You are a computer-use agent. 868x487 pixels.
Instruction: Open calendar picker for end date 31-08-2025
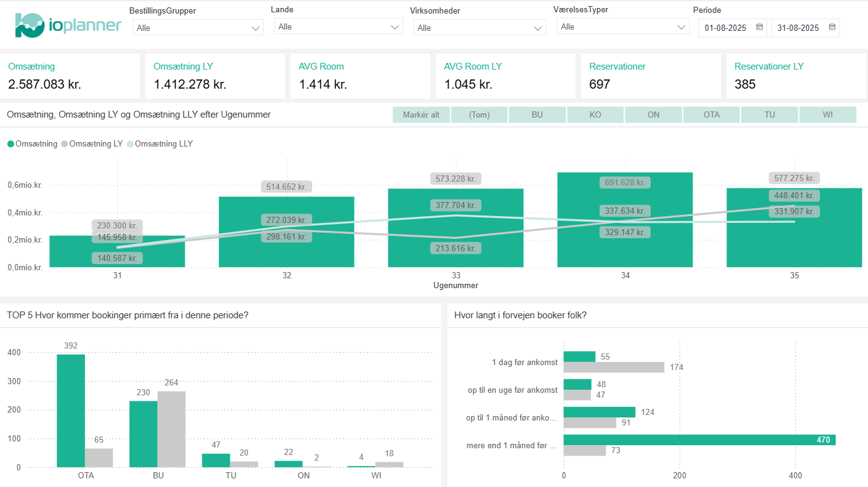[x=832, y=27]
